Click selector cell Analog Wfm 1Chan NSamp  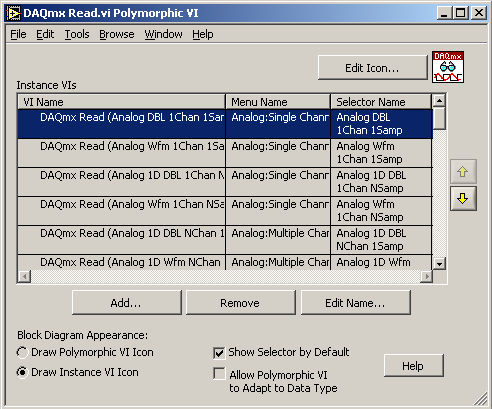coord(381,211)
